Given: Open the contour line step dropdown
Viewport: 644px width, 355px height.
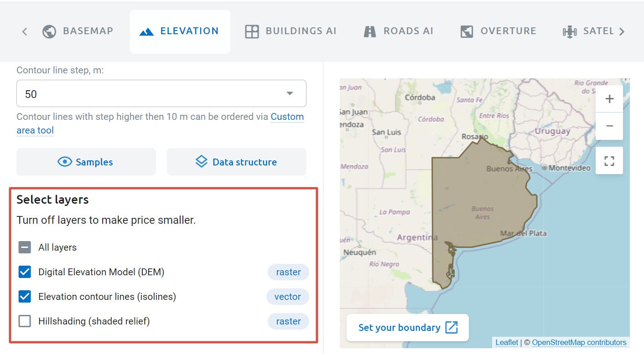Looking at the screenshot, I should [x=161, y=94].
